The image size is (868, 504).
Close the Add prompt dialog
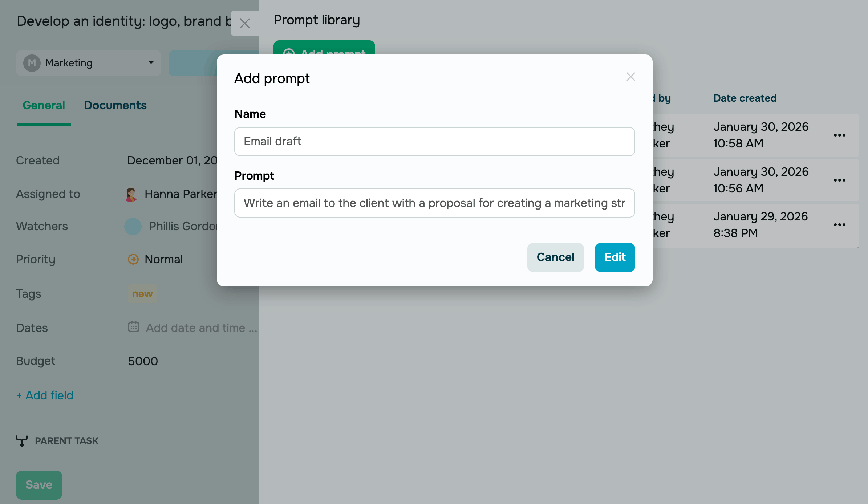(x=630, y=77)
